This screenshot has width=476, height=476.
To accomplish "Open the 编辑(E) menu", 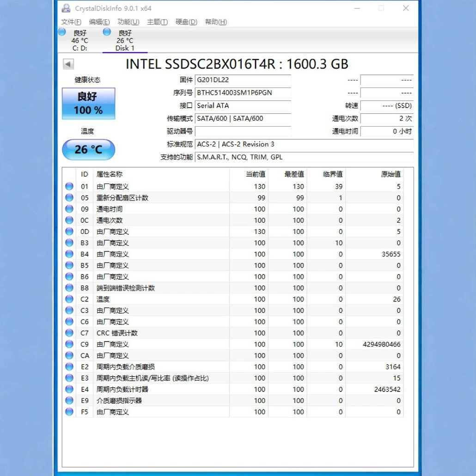I will tap(99, 22).
